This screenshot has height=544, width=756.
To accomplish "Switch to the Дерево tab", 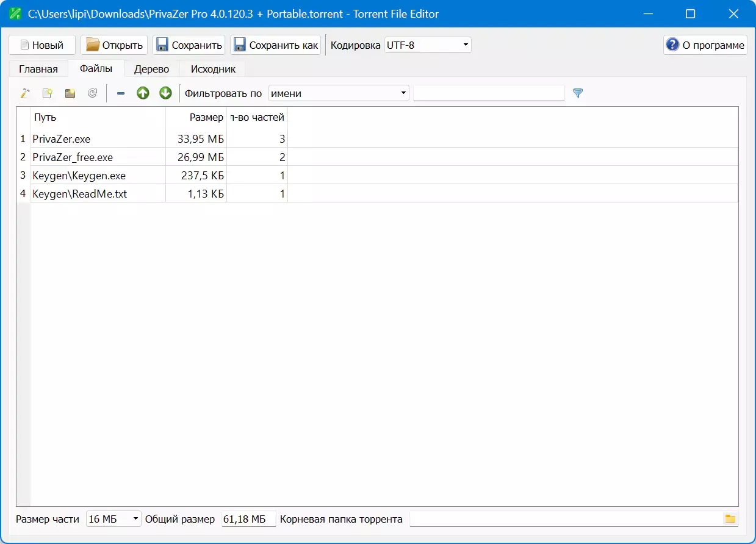I will [x=151, y=69].
